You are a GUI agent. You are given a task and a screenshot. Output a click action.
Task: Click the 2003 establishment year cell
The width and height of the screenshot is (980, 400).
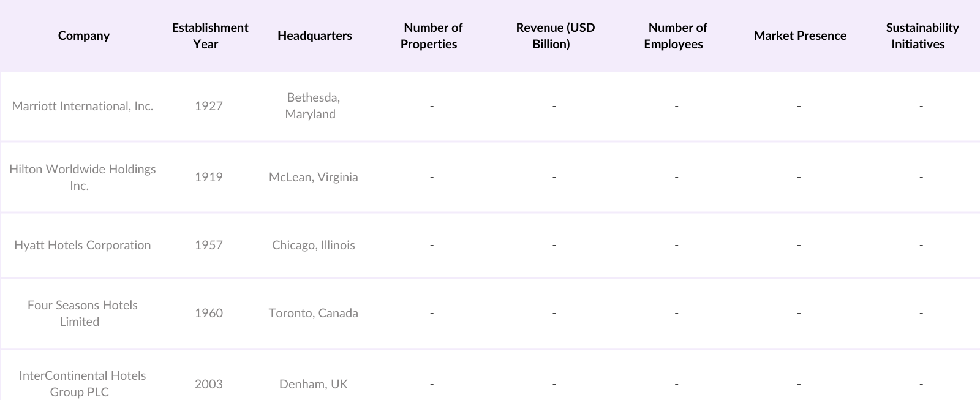tap(209, 384)
